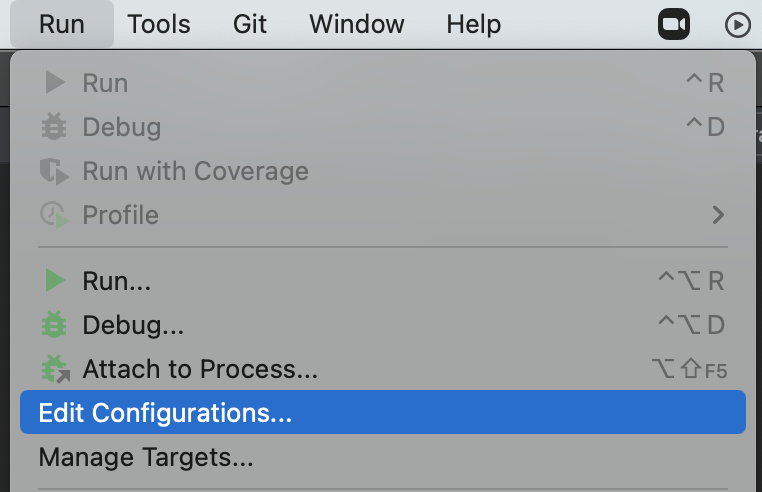762x492 pixels.
Task: Select Edit Configurations... menu entry
Action: (165, 413)
